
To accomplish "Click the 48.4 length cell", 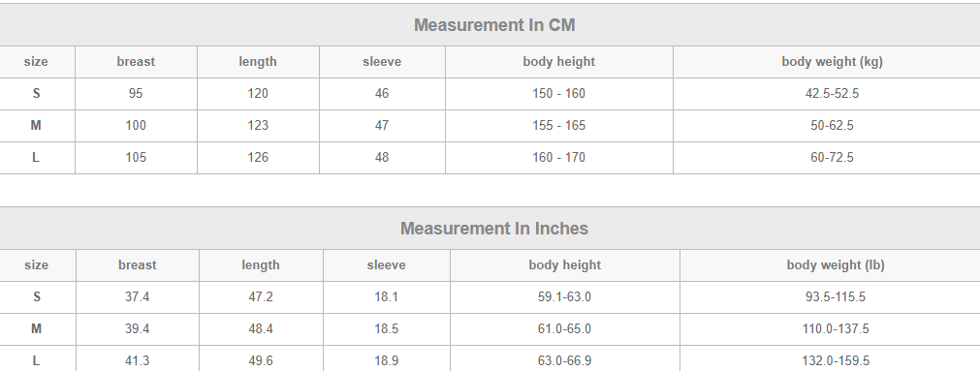I will coord(261,329).
